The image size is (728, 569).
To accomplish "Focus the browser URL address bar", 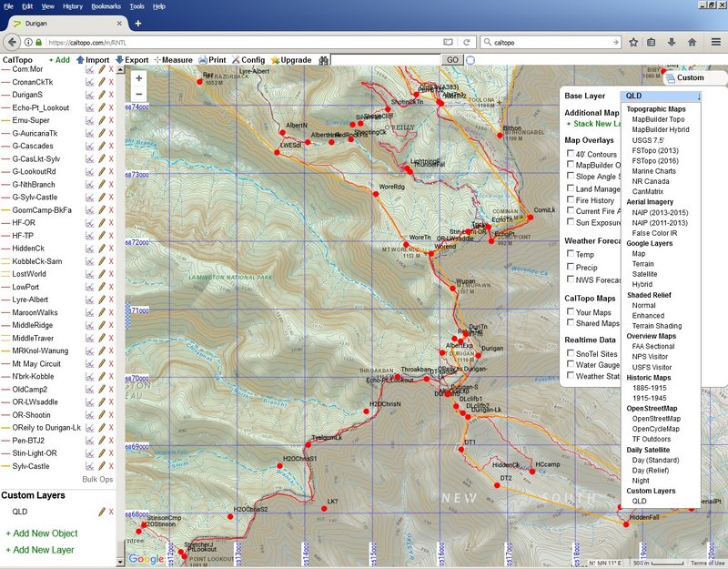I will 244,42.
